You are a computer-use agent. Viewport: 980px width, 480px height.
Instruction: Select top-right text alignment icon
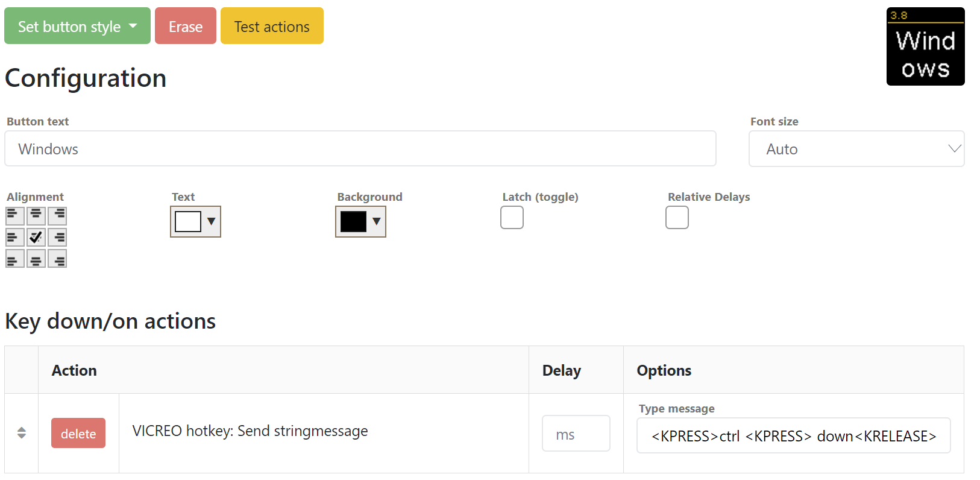coord(57,216)
